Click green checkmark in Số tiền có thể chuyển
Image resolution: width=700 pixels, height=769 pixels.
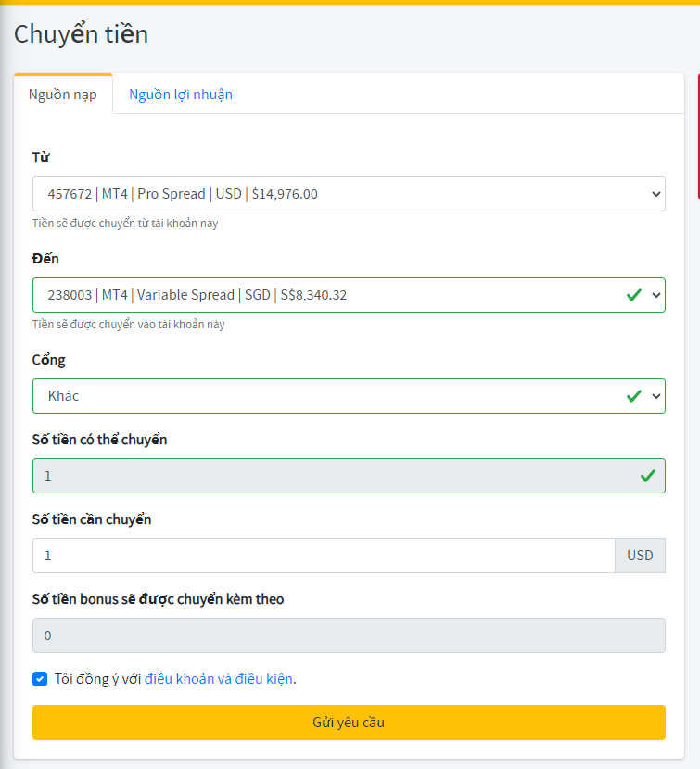coord(647,476)
